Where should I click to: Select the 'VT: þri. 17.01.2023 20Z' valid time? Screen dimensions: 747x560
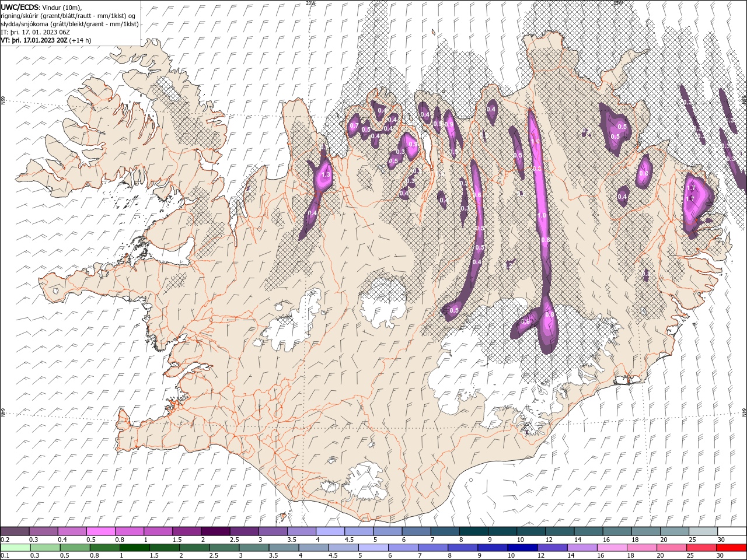pyautogui.click(x=34, y=41)
